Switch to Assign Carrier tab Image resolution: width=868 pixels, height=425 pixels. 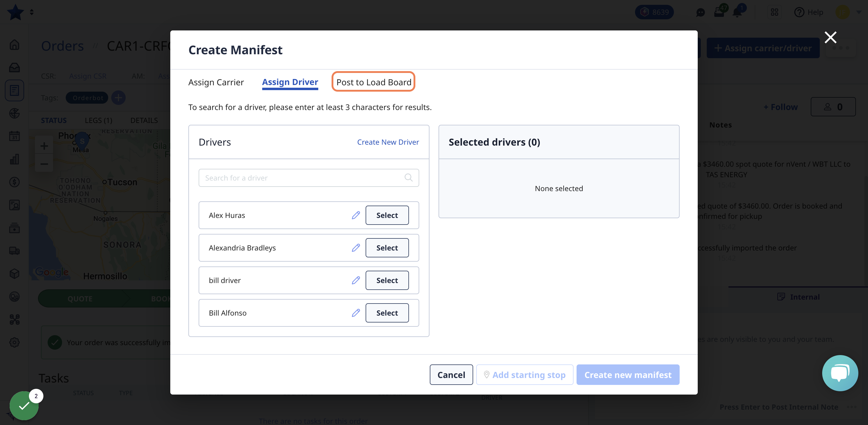[216, 81]
